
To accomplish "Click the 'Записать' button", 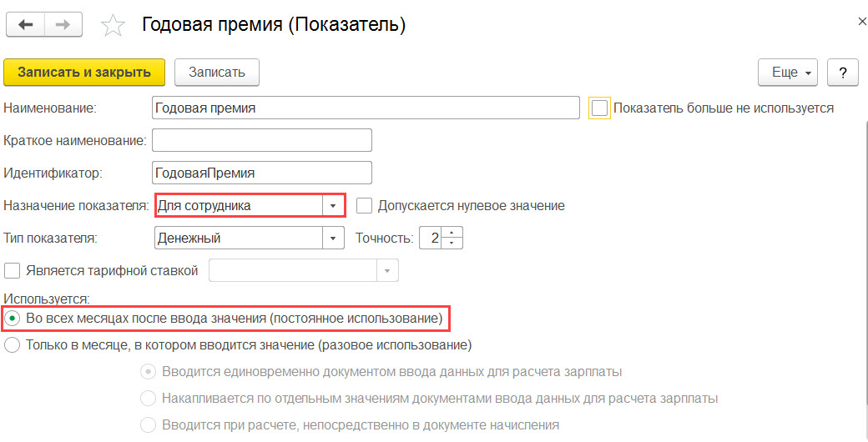I will 217,73.
